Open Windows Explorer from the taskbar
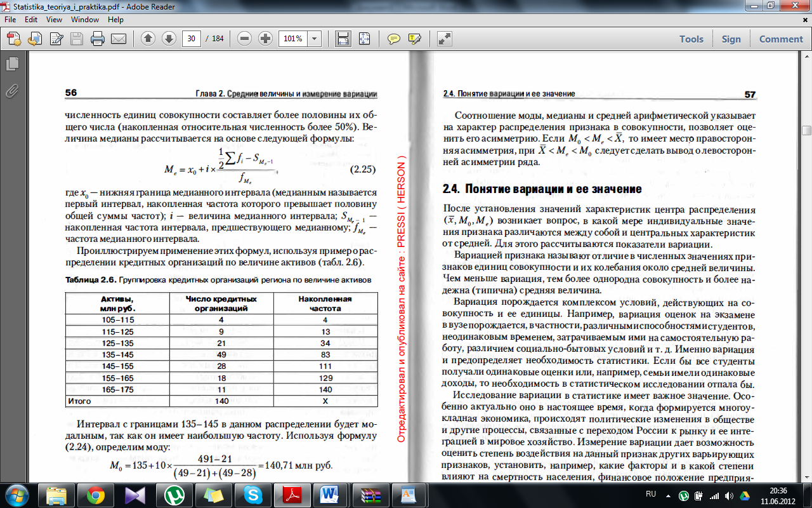The width and height of the screenshot is (812, 508). click(56, 495)
